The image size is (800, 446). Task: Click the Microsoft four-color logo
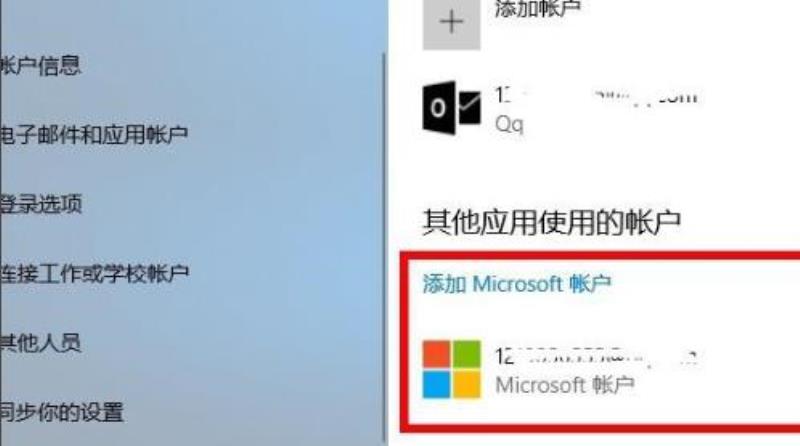click(x=452, y=369)
